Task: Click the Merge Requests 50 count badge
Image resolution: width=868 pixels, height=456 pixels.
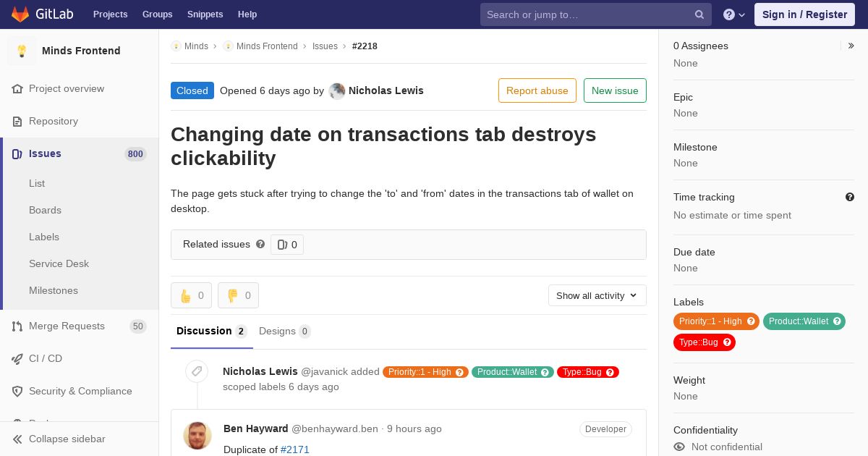Action: (138, 326)
